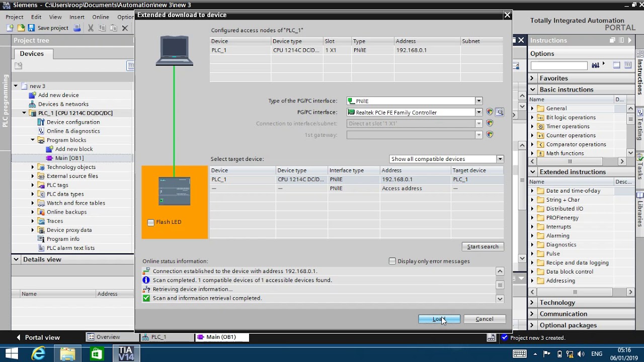This screenshot has height=362, width=644.
Task: Open the View menu
Action: tap(55, 17)
